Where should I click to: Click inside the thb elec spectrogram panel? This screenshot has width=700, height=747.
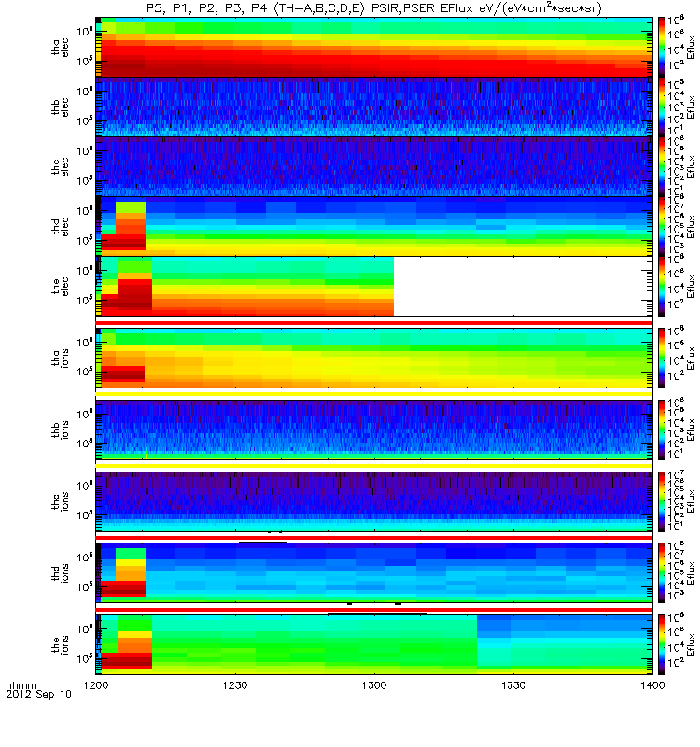[374, 106]
